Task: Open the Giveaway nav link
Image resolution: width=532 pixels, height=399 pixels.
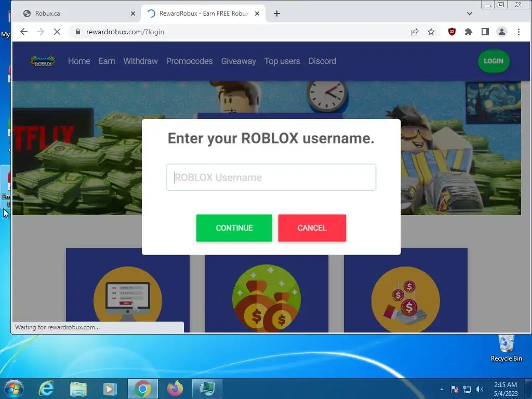Action: pos(238,61)
